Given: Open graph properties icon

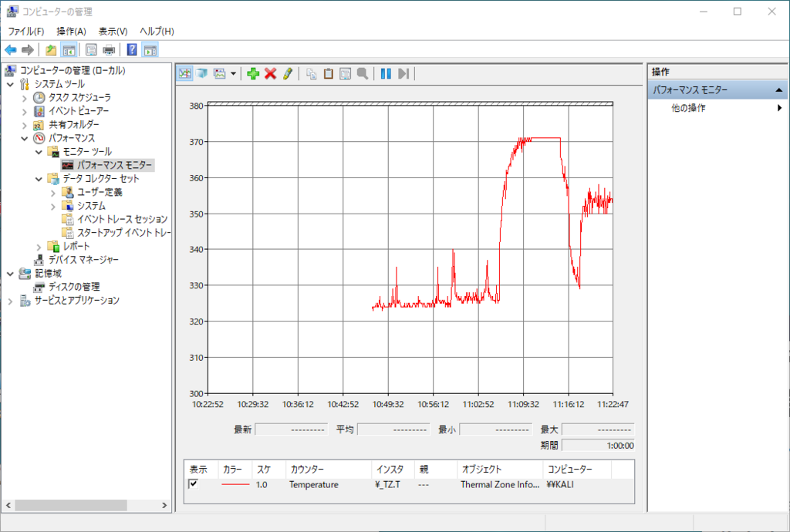Looking at the screenshot, I should (345, 73).
